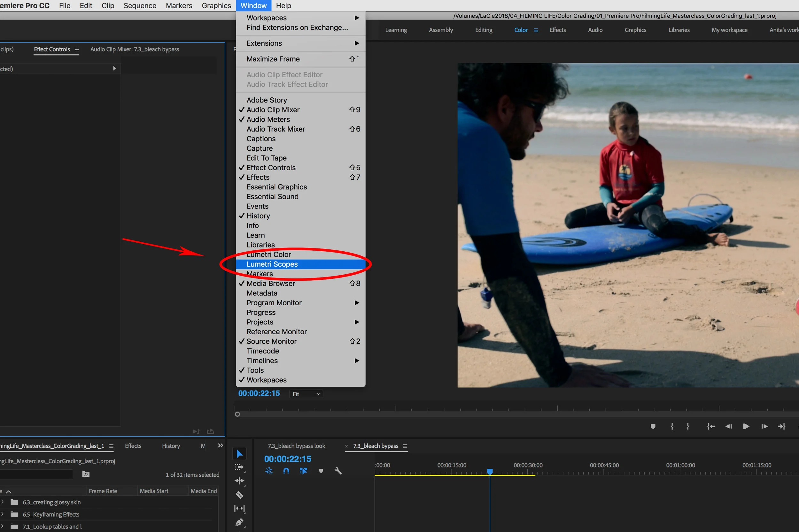The width and height of the screenshot is (799, 532).
Task: Select the Track Select Forward tool
Action: click(x=239, y=467)
